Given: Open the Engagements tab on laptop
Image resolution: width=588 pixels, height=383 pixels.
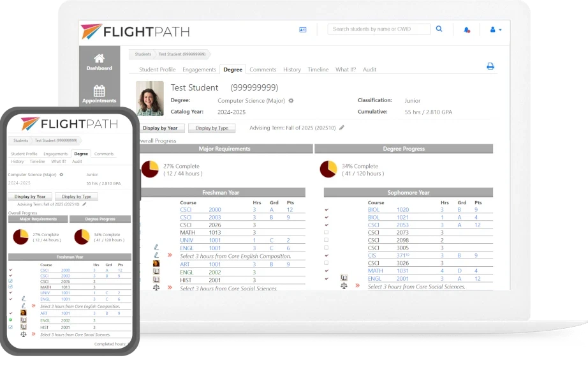Looking at the screenshot, I should [199, 70].
